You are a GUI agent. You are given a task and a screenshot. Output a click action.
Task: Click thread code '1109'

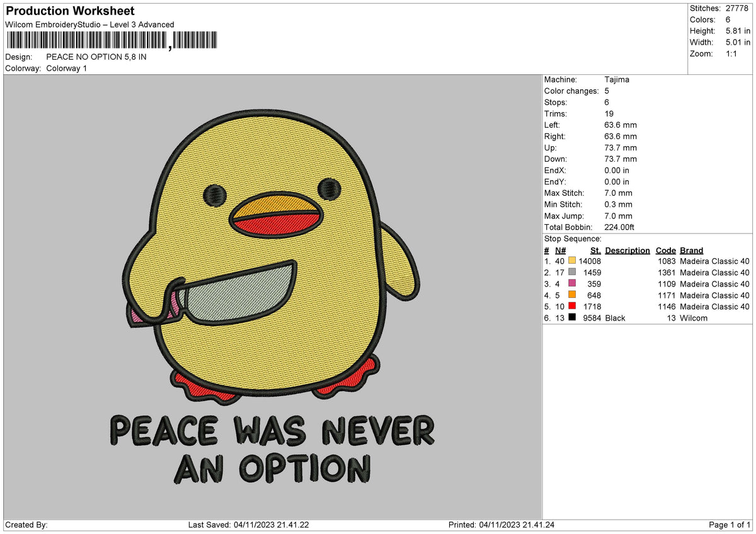pyautogui.click(x=667, y=284)
